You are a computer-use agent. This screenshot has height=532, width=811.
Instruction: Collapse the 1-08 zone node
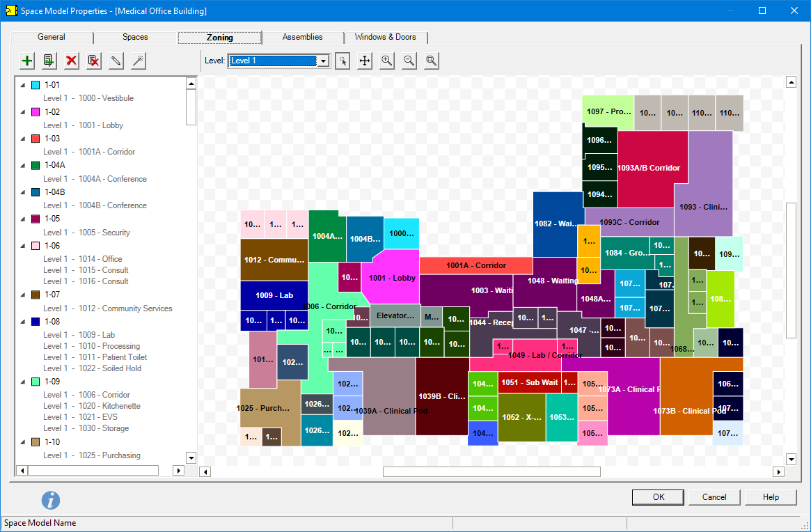pos(23,322)
